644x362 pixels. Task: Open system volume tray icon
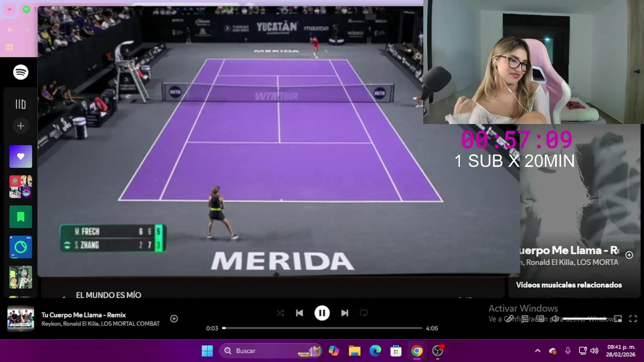pyautogui.click(x=594, y=351)
